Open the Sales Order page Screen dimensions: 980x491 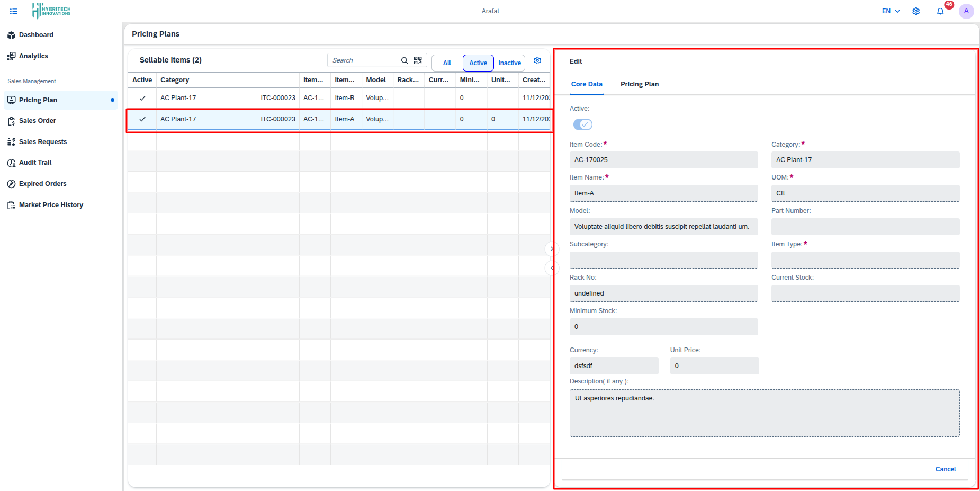click(37, 120)
